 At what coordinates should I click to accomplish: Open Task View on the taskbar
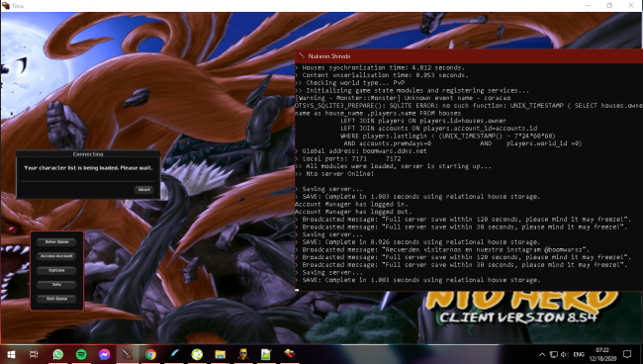coord(34,354)
